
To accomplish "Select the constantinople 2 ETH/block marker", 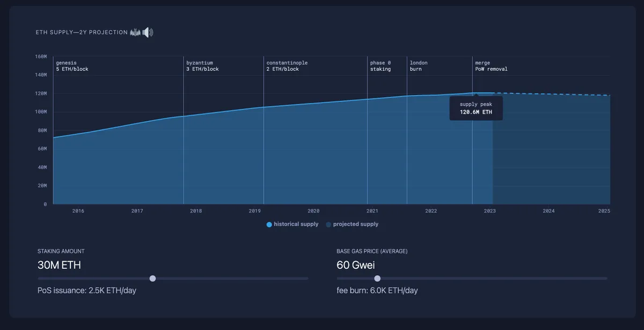I will coord(287,66).
